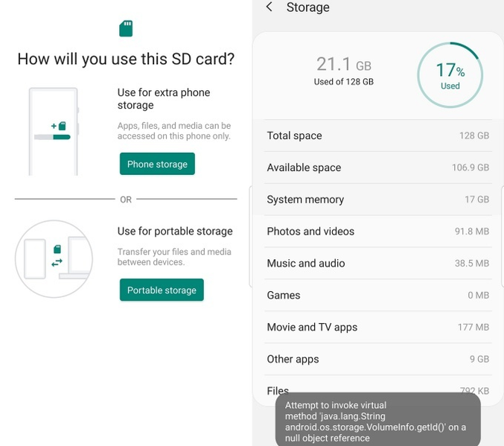Tap the phone storage illustration
504x446 pixels.
click(x=54, y=131)
